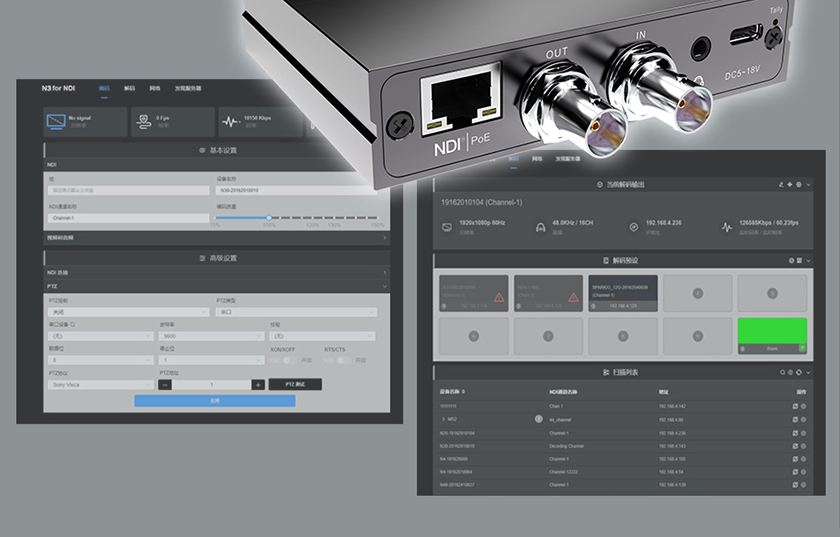Switch to the second tab in N3 for NDI

click(x=130, y=89)
